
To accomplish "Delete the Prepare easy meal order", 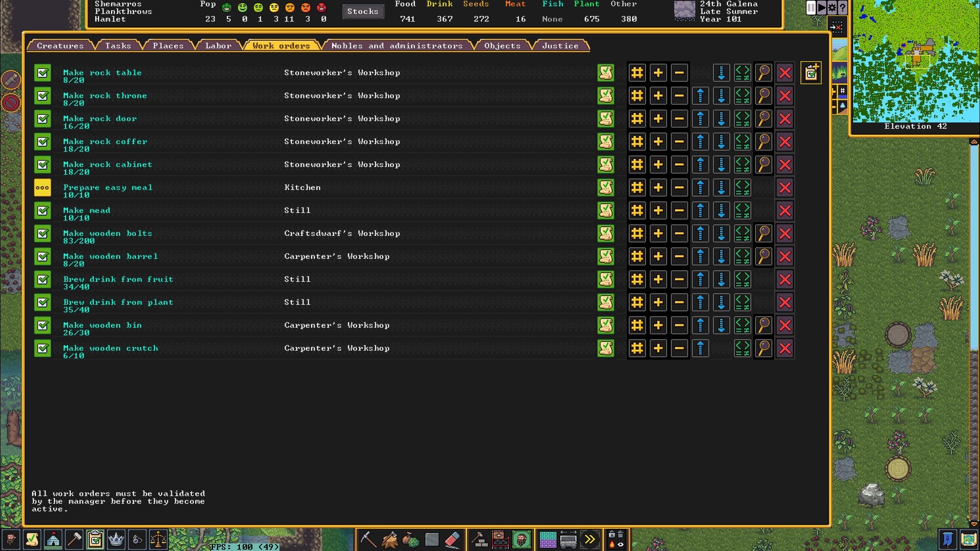I will 785,188.
